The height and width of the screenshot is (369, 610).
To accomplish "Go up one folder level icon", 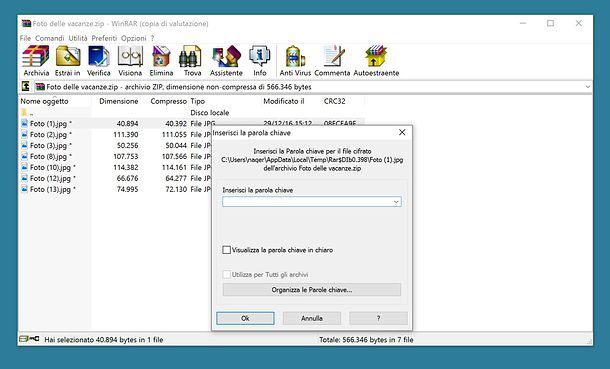I will [26, 86].
